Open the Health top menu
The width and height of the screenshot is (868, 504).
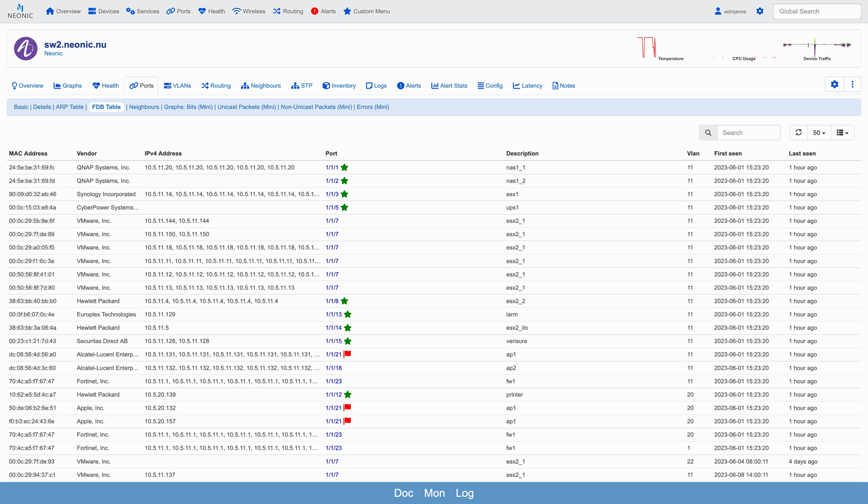point(212,11)
